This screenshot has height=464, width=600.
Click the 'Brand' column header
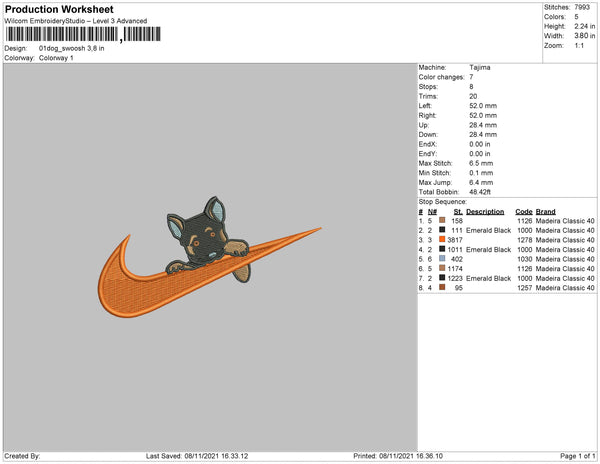[546, 212]
